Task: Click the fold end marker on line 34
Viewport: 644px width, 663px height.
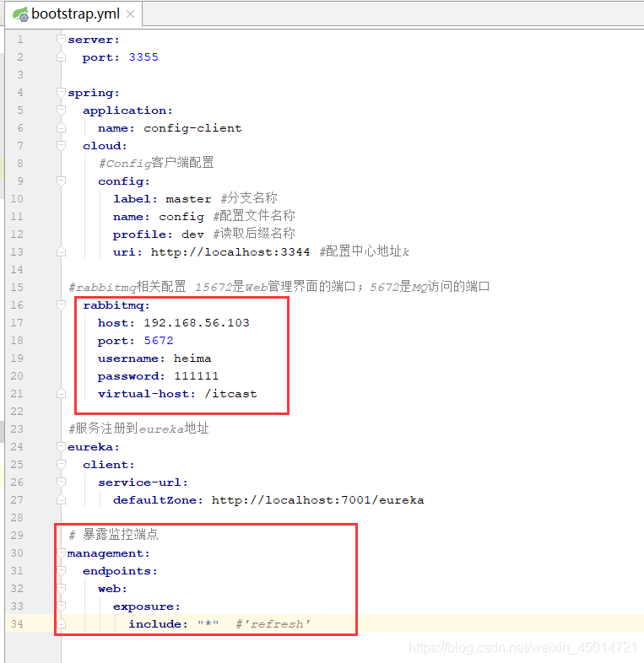Action: [61, 624]
